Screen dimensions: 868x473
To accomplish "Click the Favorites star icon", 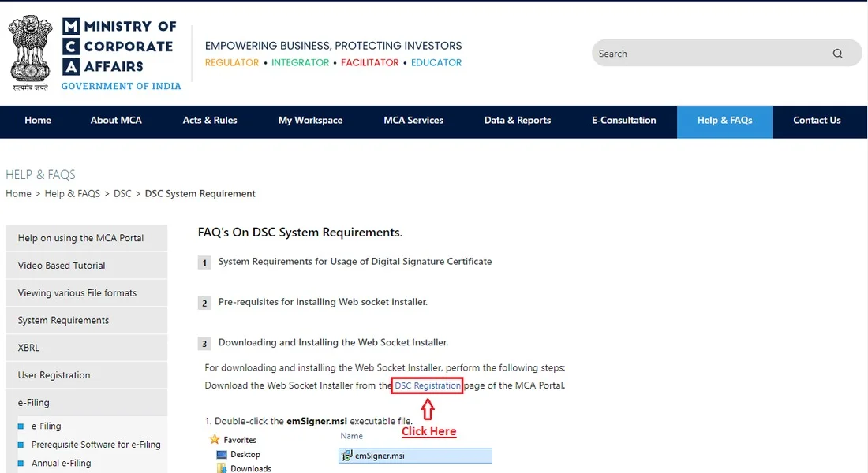I will (215, 439).
